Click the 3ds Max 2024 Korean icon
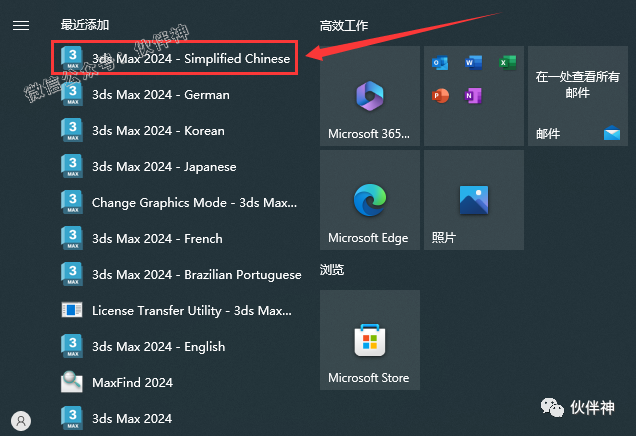The width and height of the screenshot is (636, 436). (x=72, y=131)
